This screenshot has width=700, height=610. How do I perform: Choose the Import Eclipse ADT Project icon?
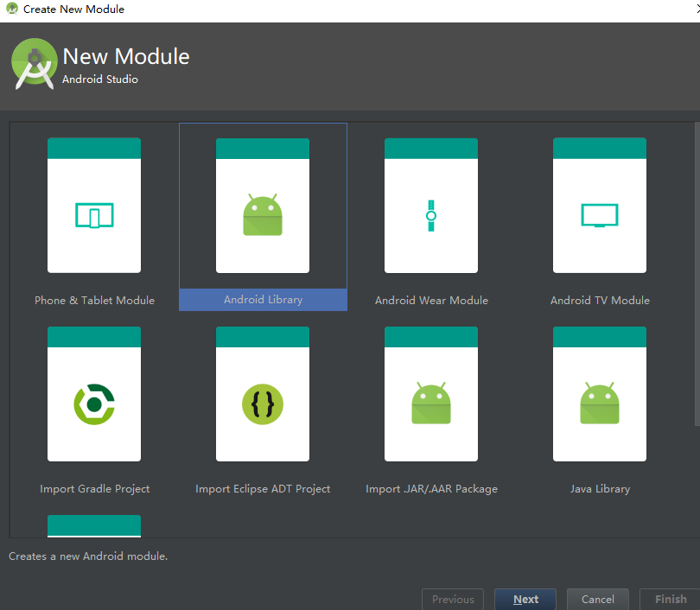[x=263, y=404]
